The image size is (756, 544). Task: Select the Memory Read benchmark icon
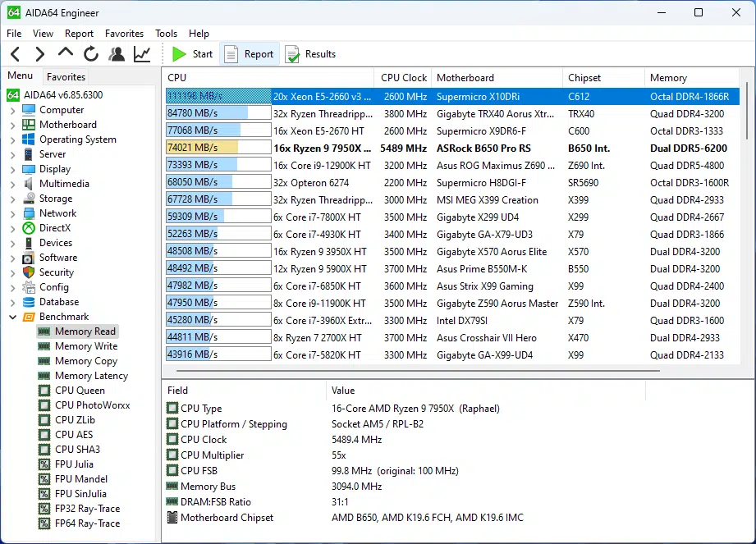pos(44,331)
